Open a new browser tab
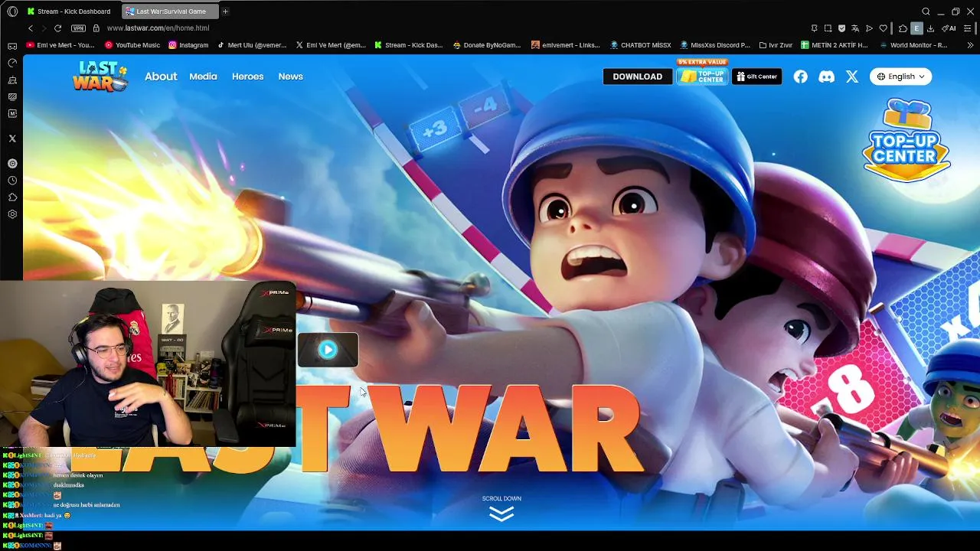This screenshot has height=551, width=980. click(225, 11)
